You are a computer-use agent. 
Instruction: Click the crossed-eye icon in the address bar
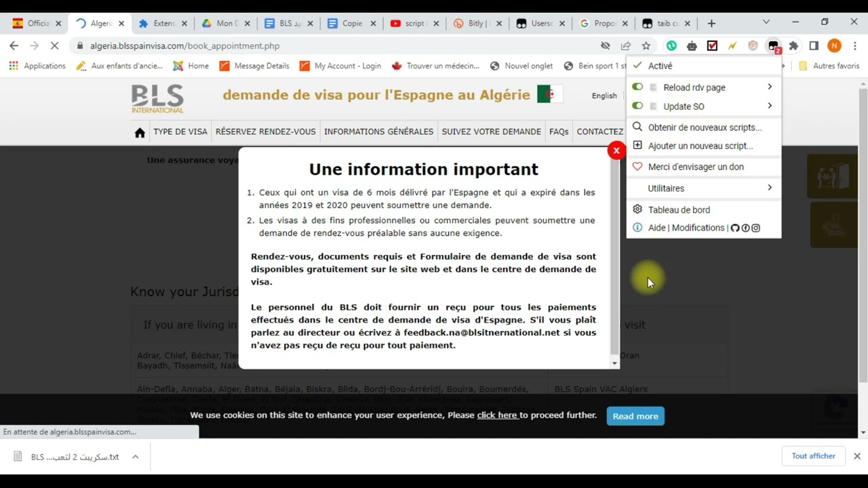click(x=606, y=46)
